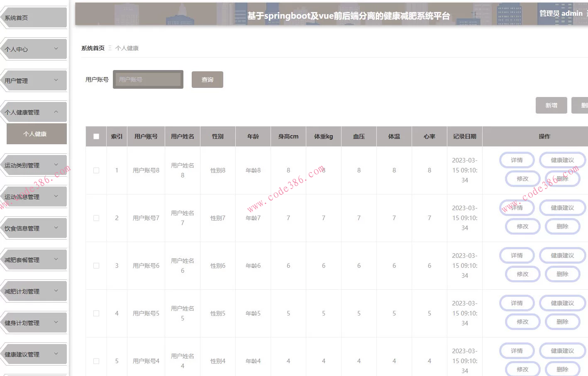Click the 性别7 cell

[218, 218]
